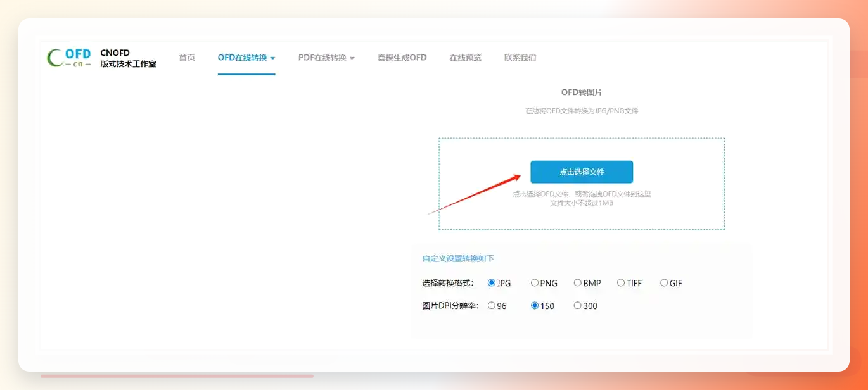Select JPG conversion format
This screenshot has width=868, height=390.
click(x=492, y=283)
